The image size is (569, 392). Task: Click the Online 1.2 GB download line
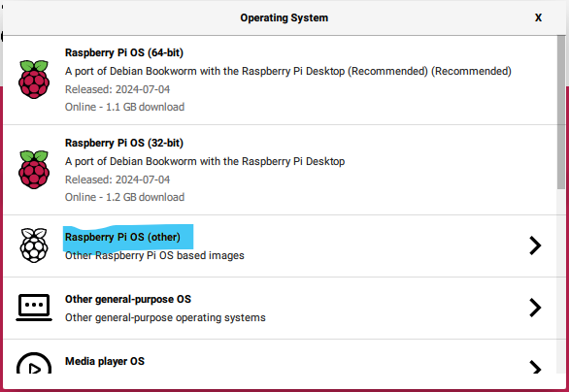[x=125, y=197]
